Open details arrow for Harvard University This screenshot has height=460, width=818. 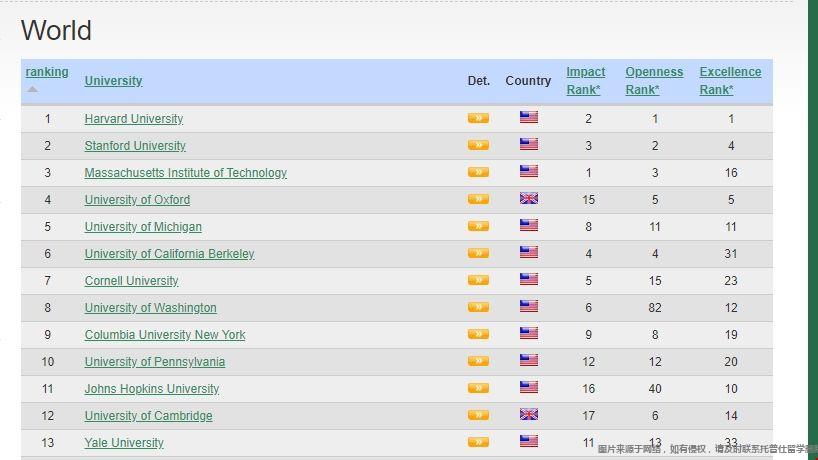(x=478, y=118)
